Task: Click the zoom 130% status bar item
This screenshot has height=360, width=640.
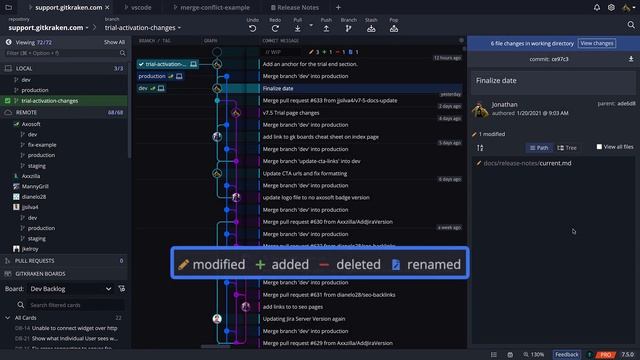Action: click(533, 355)
